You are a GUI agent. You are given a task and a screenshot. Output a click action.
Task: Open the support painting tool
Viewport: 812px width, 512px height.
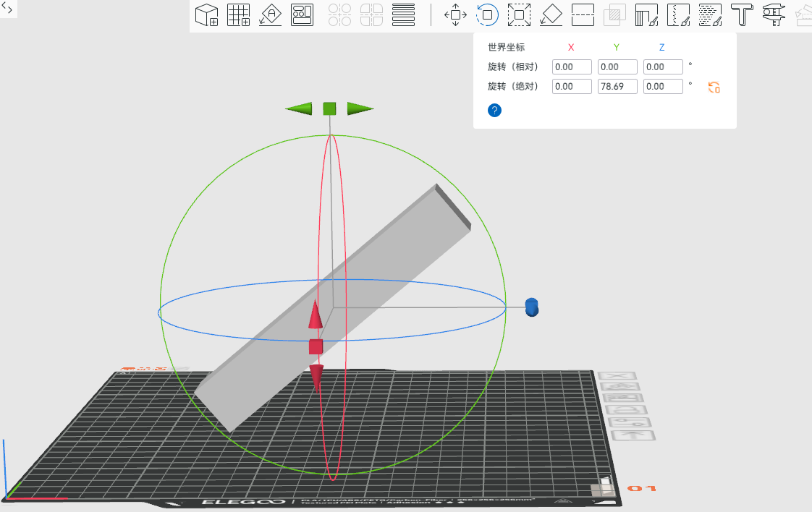pos(646,14)
